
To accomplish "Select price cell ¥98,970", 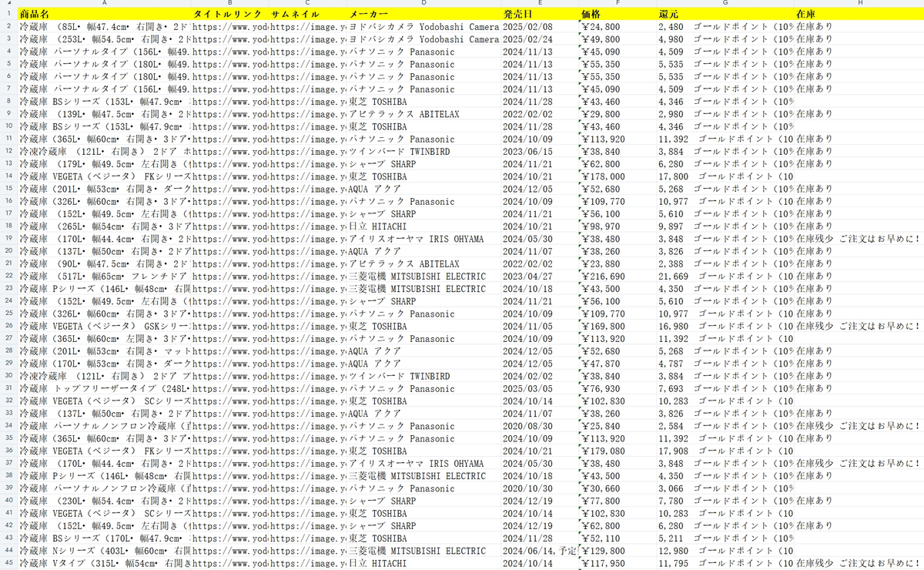I will tap(618, 226).
